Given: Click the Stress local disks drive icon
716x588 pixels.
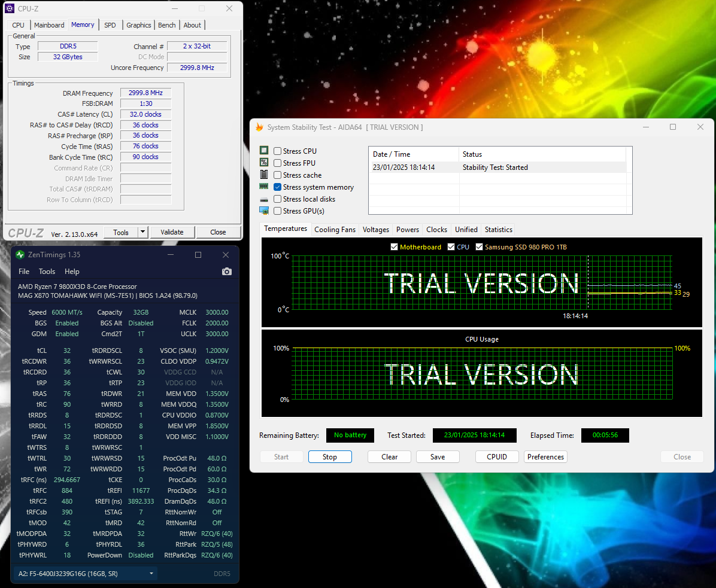Looking at the screenshot, I should 264,199.
